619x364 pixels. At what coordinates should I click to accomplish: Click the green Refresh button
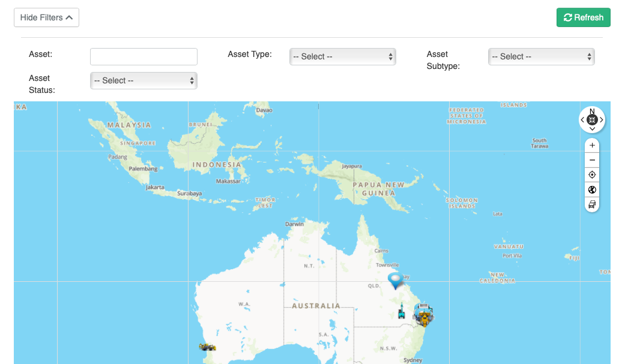[583, 17]
